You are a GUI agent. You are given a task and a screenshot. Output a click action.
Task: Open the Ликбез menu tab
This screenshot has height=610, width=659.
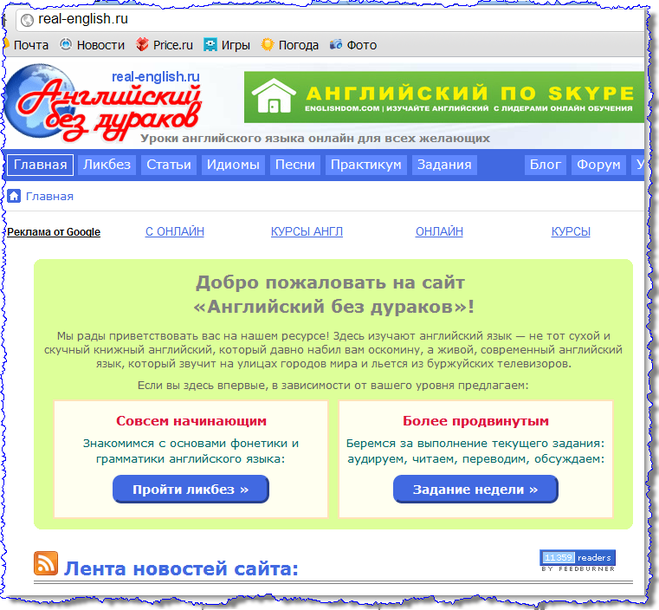tap(107, 165)
